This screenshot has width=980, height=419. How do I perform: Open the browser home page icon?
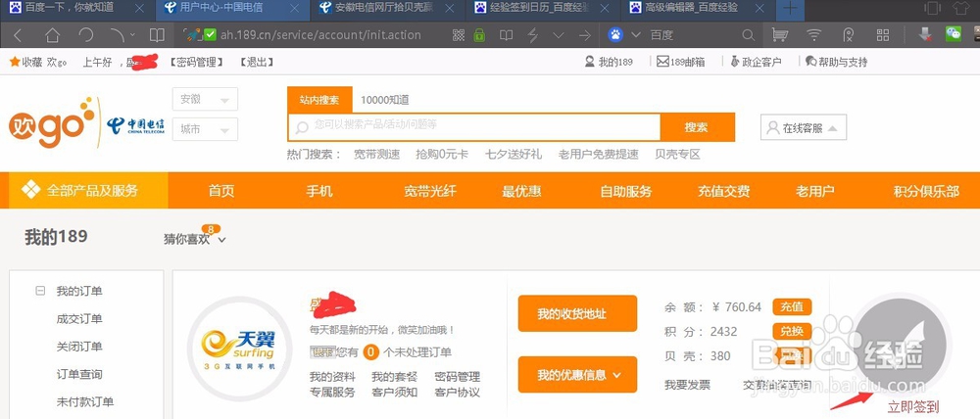coord(52,35)
